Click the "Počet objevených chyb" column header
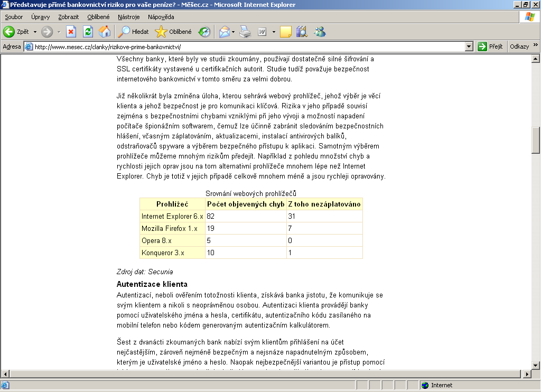541x392 pixels. coord(246,204)
